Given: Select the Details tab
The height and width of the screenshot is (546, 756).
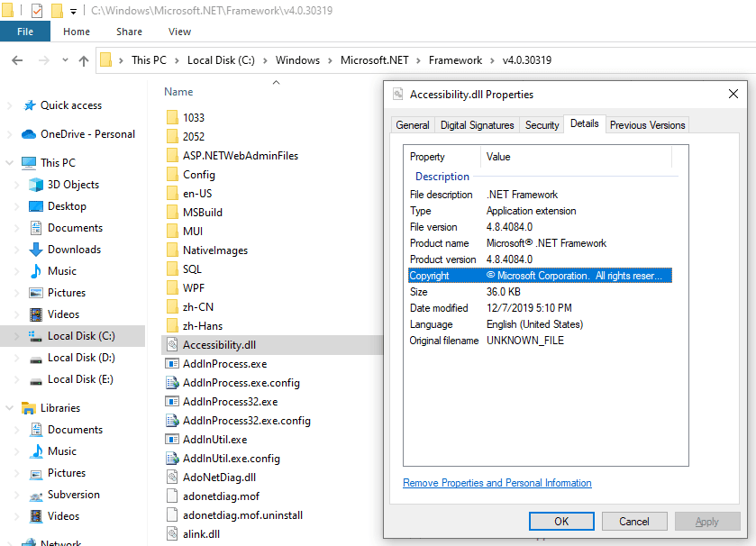Looking at the screenshot, I should pyautogui.click(x=585, y=123).
